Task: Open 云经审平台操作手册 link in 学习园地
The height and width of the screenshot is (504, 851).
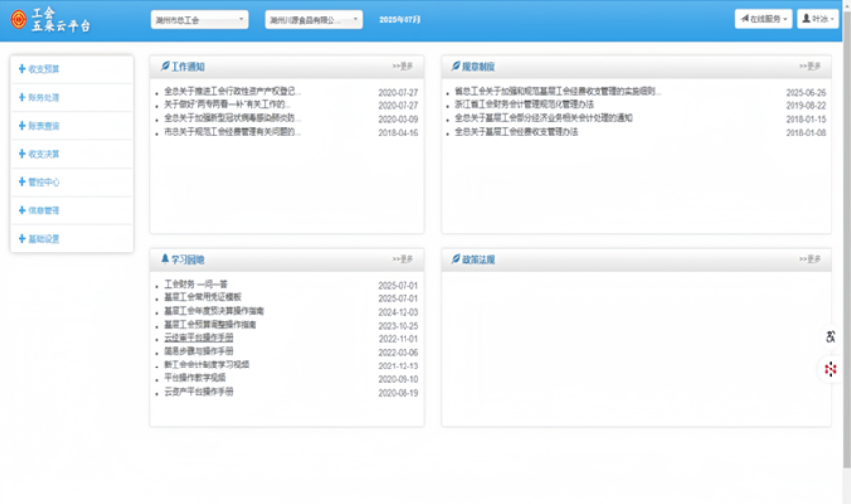Action: click(199, 337)
